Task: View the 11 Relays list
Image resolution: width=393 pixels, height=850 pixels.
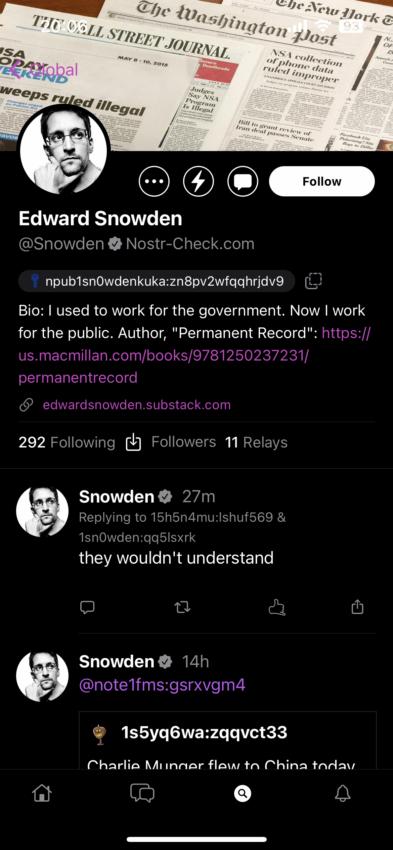Action: click(x=256, y=442)
